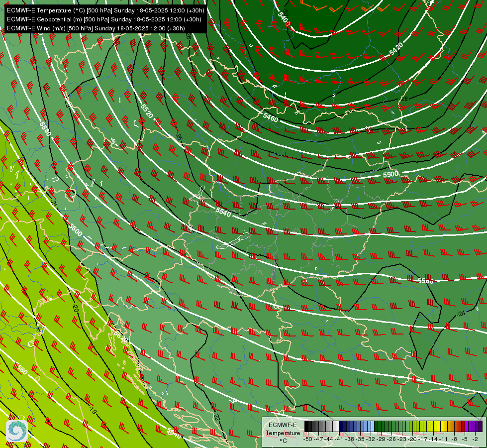Click the 5620 geopotential contour label
487x448 pixels.
pyautogui.click(x=120, y=336)
